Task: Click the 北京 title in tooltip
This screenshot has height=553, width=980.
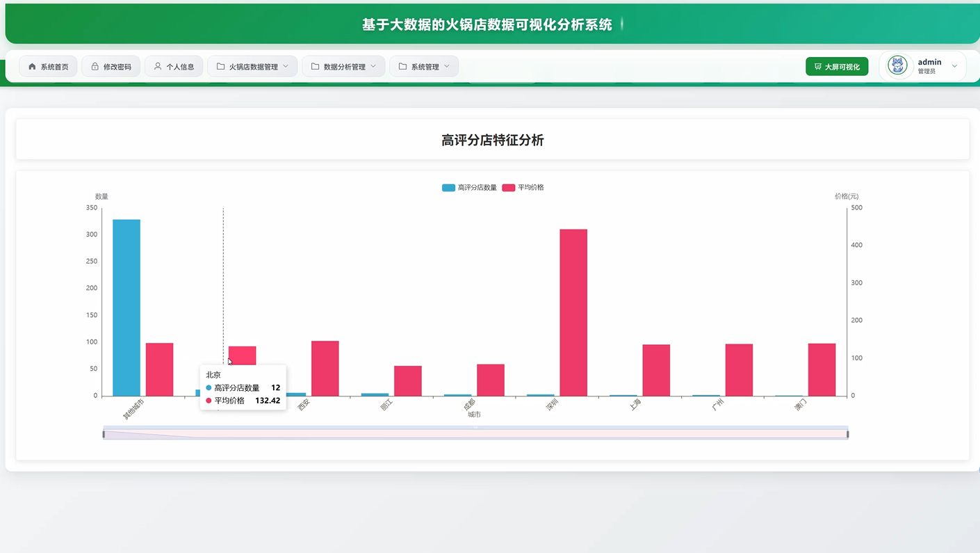Action: click(x=213, y=375)
